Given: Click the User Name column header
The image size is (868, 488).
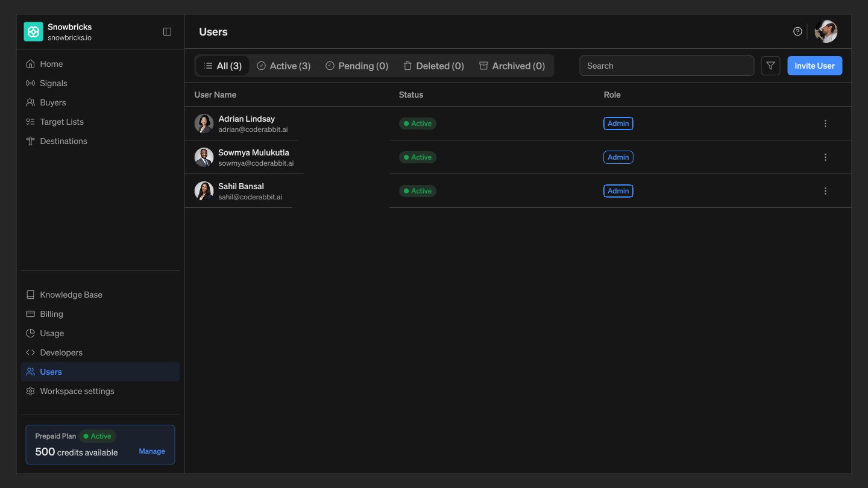Looking at the screenshot, I should tap(215, 95).
